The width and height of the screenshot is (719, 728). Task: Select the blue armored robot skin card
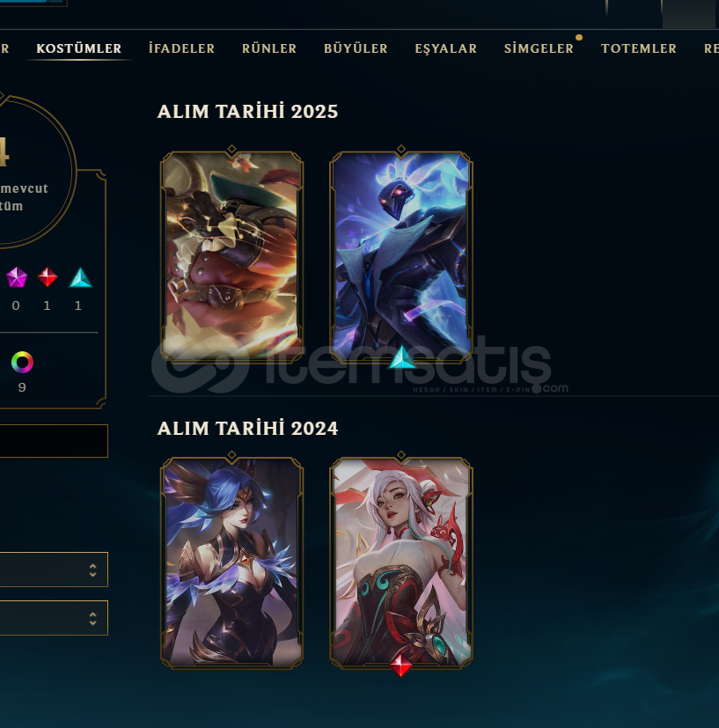coord(401,256)
